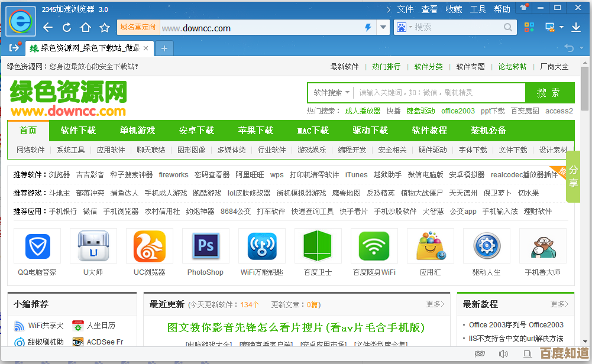Bookmark page with the star icon
This screenshot has width=592, height=364.
[105, 28]
